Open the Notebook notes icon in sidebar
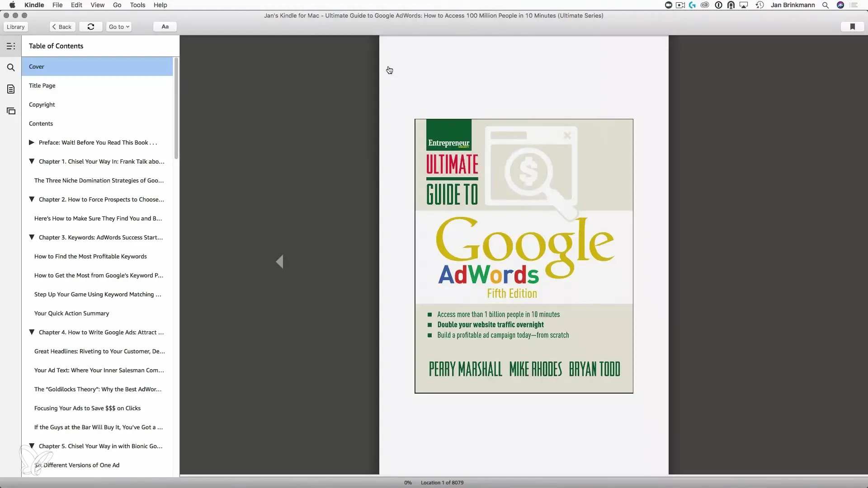 [11, 89]
